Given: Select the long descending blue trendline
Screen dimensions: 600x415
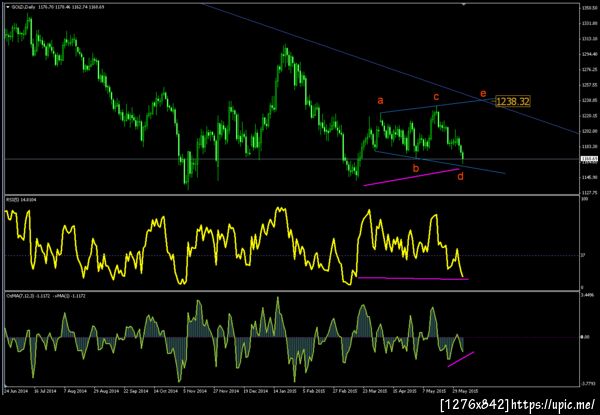Looking at the screenshot, I should pos(390,69).
